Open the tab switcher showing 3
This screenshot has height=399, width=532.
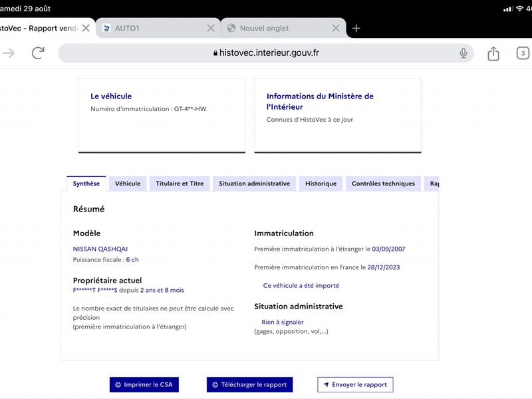coord(523,53)
